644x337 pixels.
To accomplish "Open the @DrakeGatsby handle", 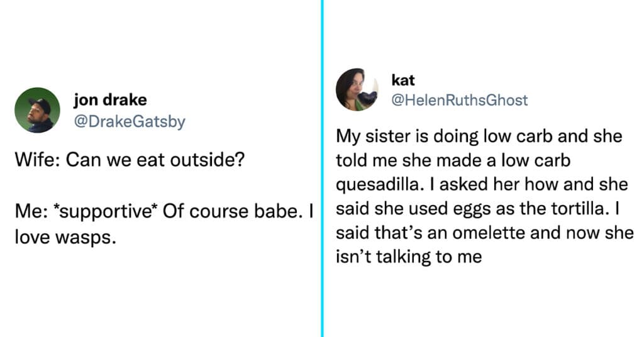I will (130, 121).
